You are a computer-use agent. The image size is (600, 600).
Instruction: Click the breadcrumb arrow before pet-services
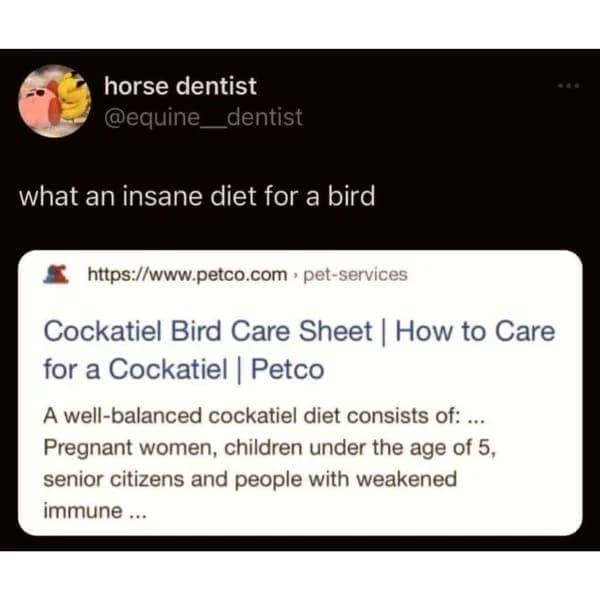pos(295,275)
